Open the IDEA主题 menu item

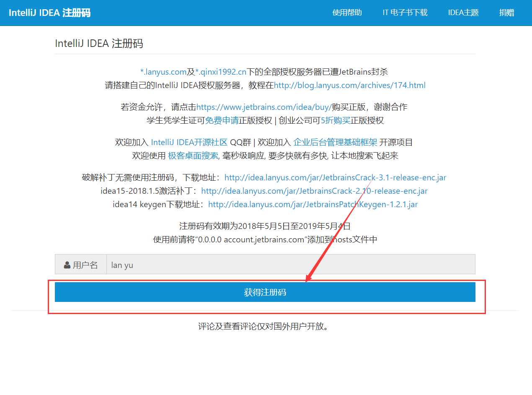(x=463, y=13)
